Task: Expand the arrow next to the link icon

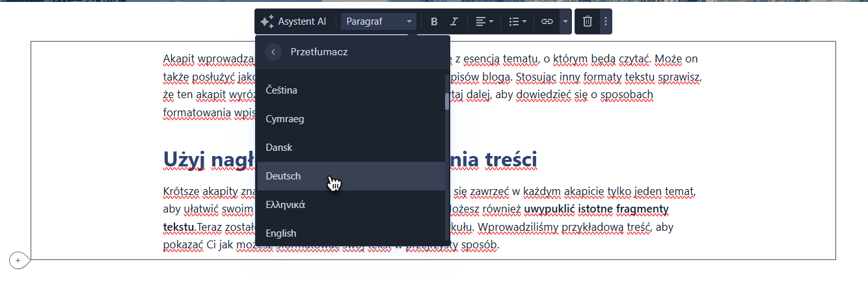Action: [x=565, y=21]
